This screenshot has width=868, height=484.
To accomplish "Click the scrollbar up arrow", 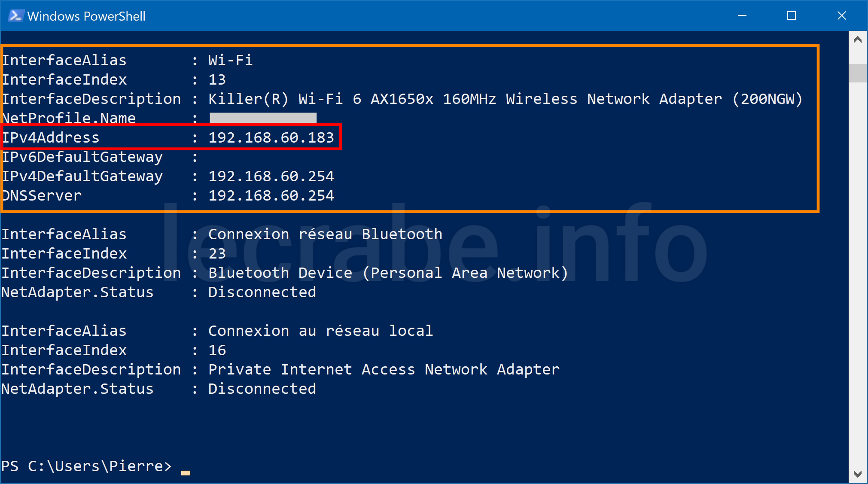I will [858, 40].
